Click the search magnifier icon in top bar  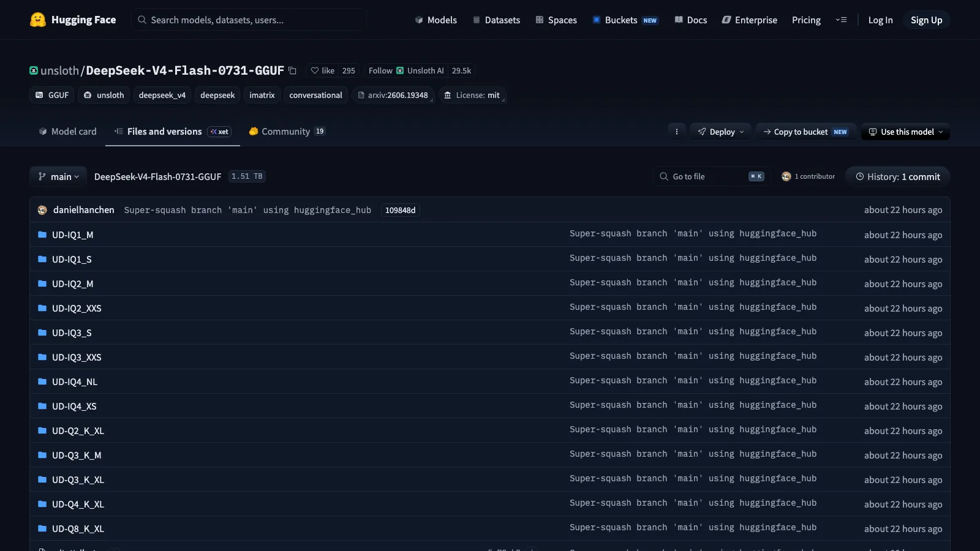click(x=142, y=20)
